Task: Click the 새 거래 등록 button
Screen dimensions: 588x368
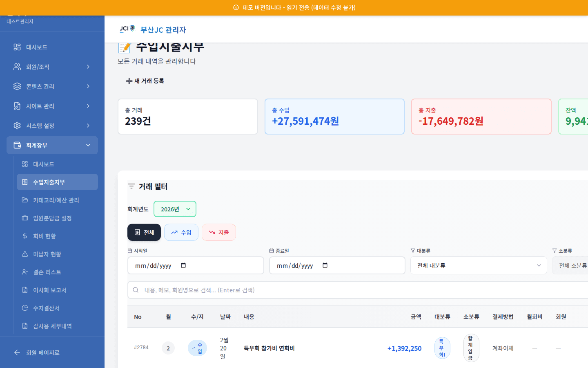Action: tap(145, 81)
